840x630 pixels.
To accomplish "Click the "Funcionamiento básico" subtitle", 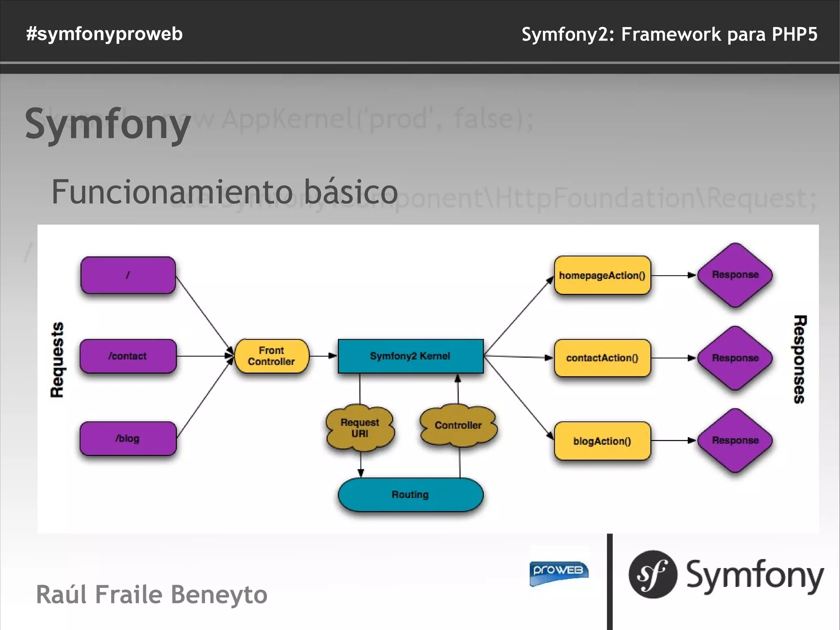I will click(x=225, y=192).
